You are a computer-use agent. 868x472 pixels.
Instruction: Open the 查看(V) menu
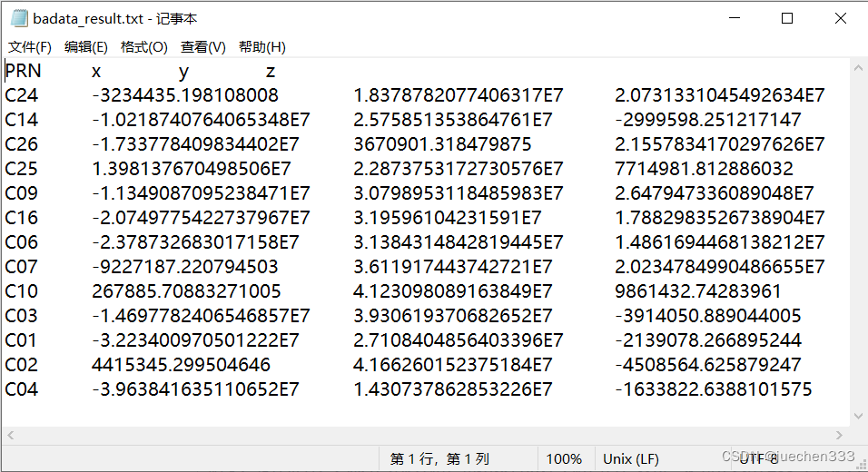pyautogui.click(x=202, y=47)
